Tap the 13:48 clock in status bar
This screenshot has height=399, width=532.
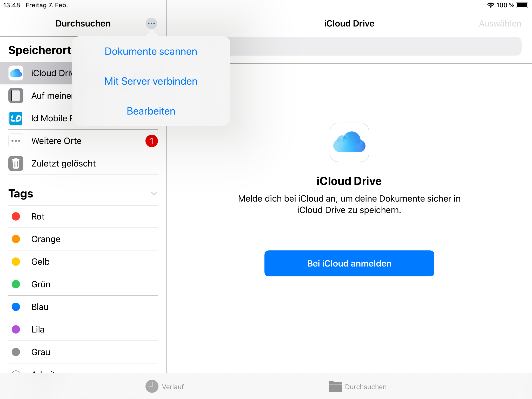(x=11, y=5)
